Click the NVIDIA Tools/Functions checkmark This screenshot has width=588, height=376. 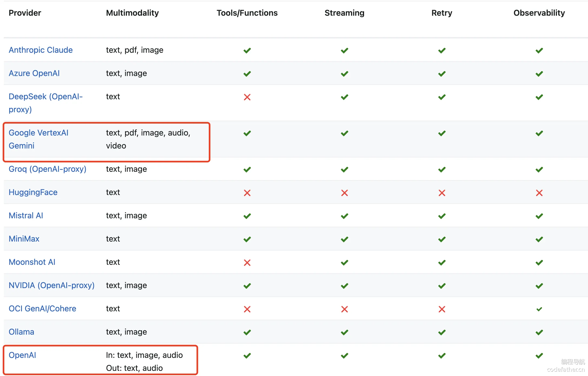pos(247,286)
